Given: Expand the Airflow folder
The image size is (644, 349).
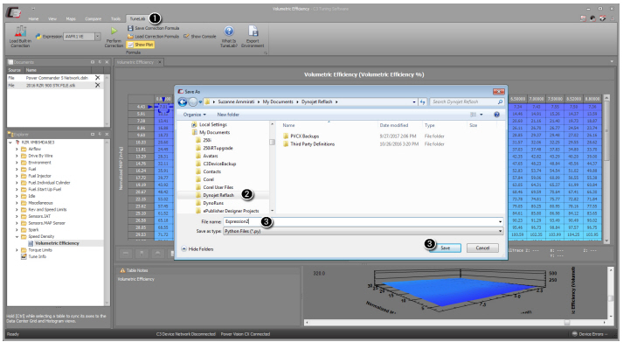Looking at the screenshot, I should [17, 149].
